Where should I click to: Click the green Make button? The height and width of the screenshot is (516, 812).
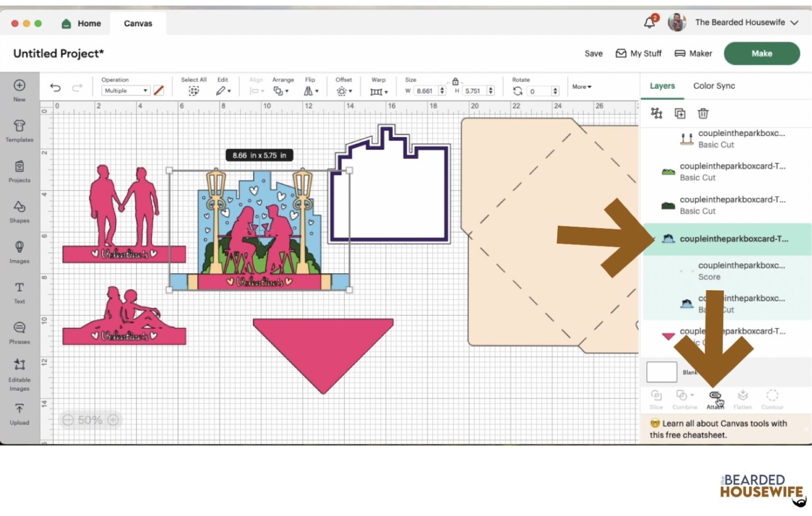[761, 53]
